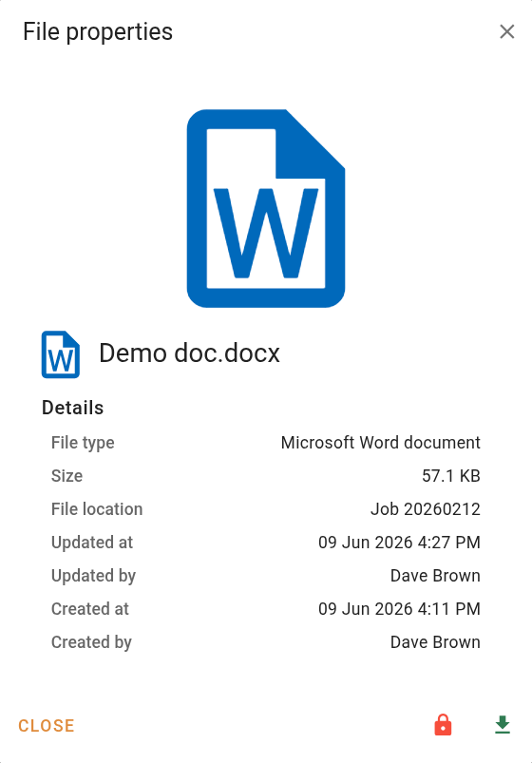
Task: Click Dave Brown in the Created by row
Action: pyautogui.click(x=435, y=641)
